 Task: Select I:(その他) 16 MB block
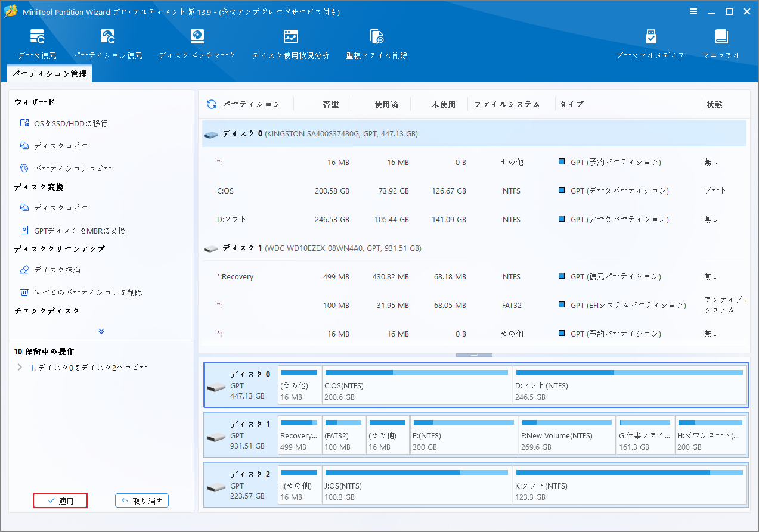click(299, 485)
